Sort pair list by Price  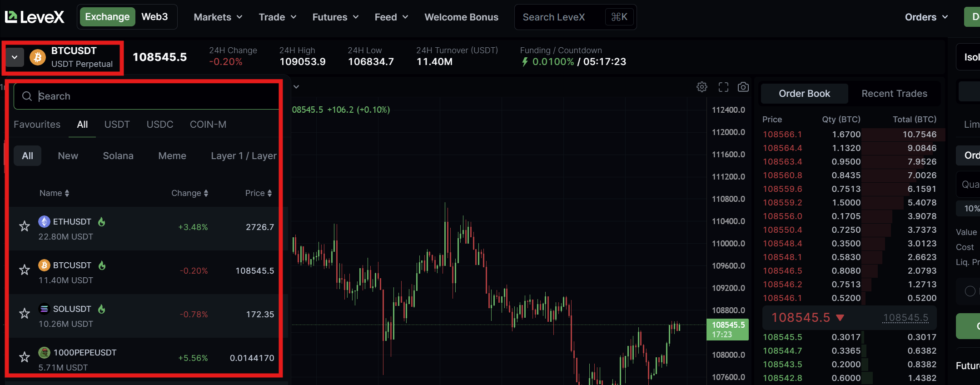tap(259, 193)
